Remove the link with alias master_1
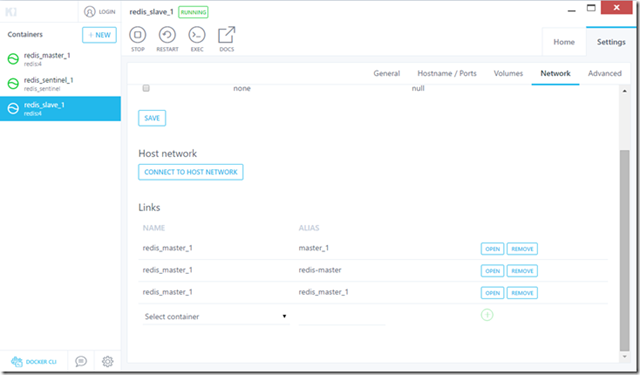 pyautogui.click(x=522, y=249)
